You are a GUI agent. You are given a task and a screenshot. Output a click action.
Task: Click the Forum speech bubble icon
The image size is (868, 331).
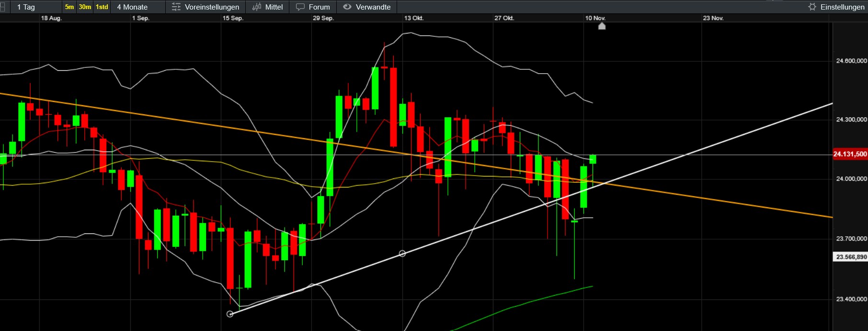[x=300, y=7]
